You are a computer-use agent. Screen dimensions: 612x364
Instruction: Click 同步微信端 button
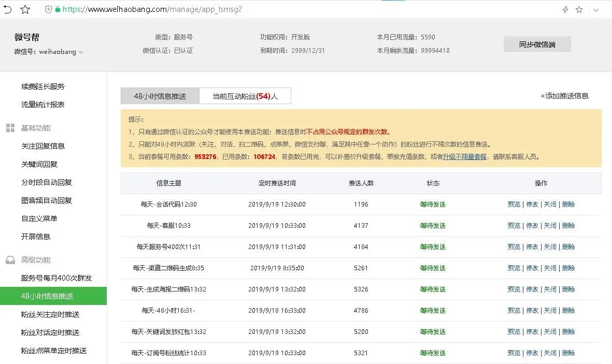(x=537, y=44)
